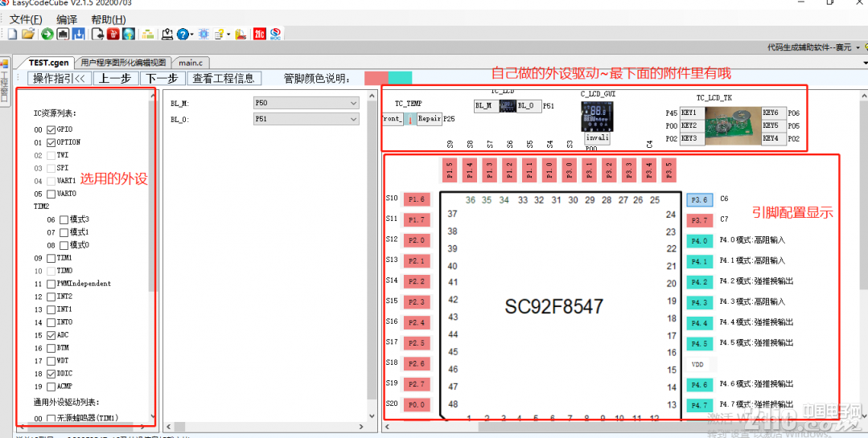Click the folder search toolbar icon
868x438 pixels.
[241, 35]
